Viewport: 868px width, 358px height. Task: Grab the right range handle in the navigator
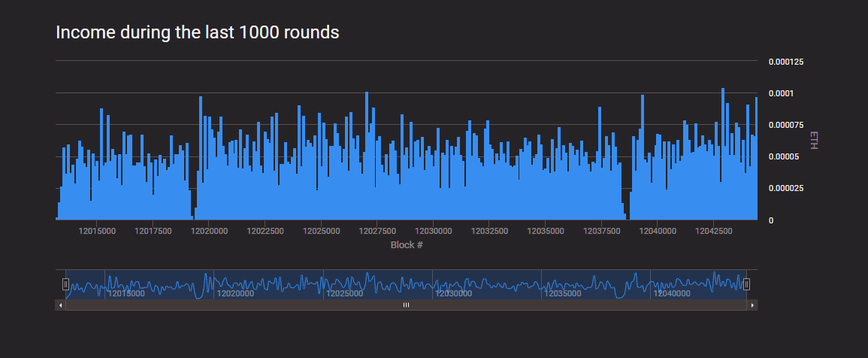(x=747, y=284)
